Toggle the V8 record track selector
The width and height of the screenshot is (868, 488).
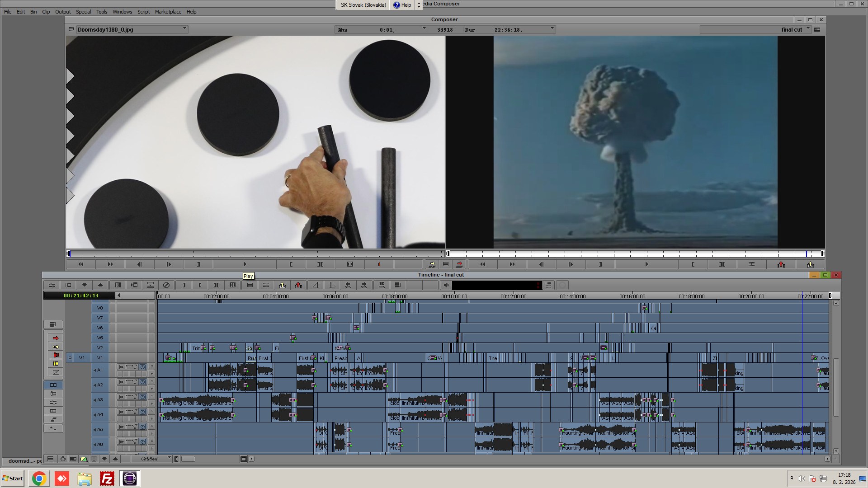click(100, 308)
